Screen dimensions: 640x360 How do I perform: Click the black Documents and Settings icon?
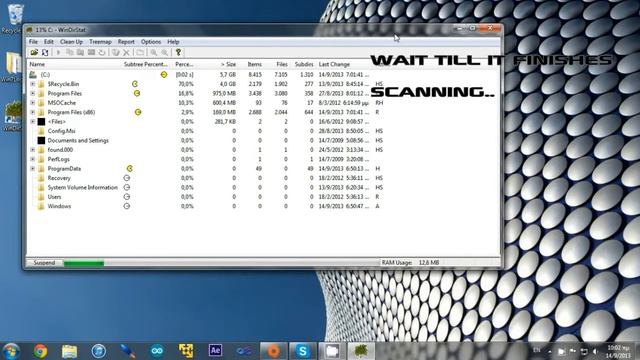coord(41,140)
